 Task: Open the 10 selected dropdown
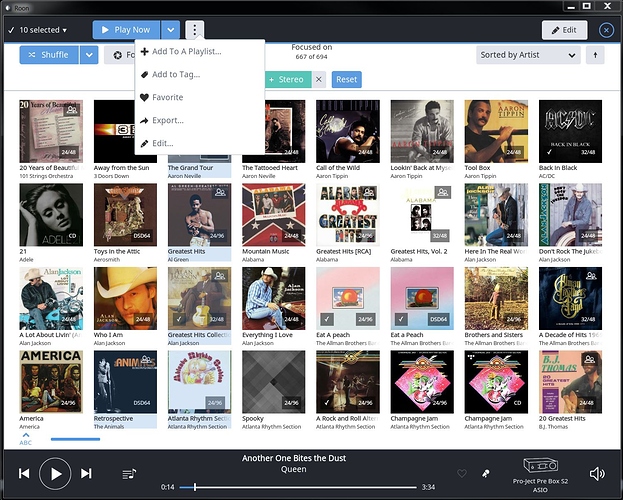38,30
